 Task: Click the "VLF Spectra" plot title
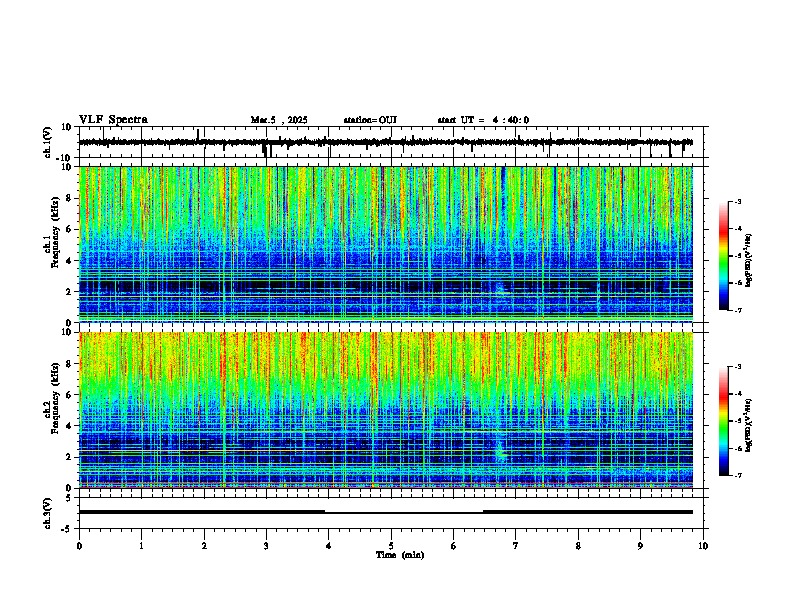113,120
